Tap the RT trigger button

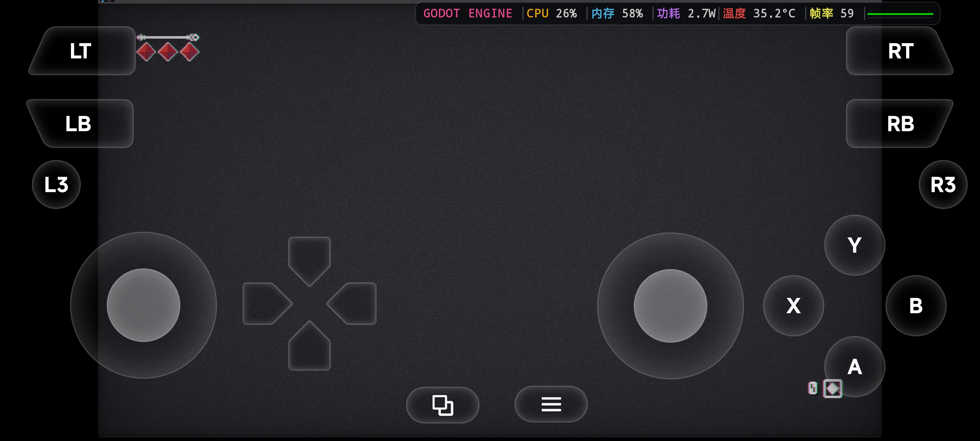[899, 51]
